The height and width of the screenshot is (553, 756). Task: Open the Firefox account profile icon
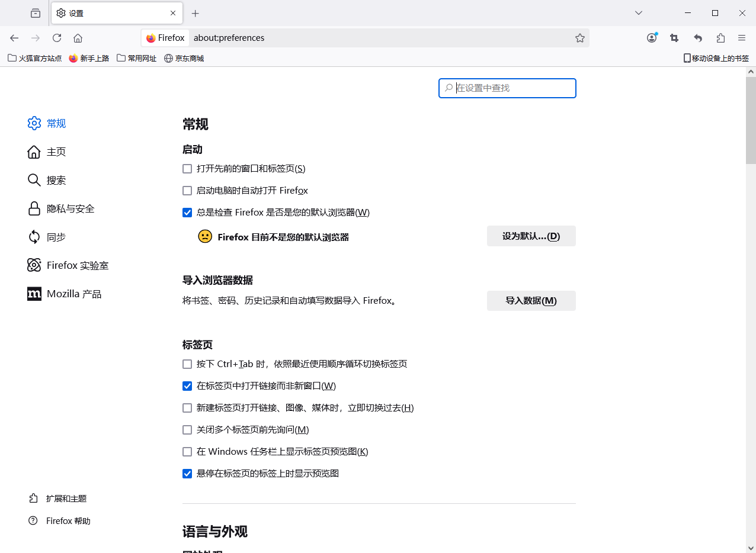(x=652, y=37)
